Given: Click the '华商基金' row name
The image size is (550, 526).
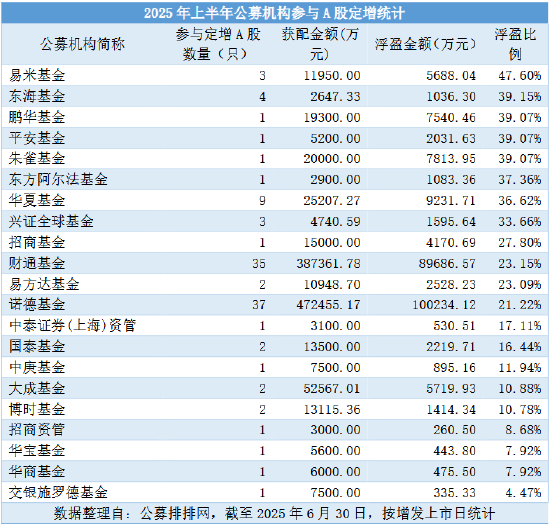Looking at the screenshot, I should 37,472.
